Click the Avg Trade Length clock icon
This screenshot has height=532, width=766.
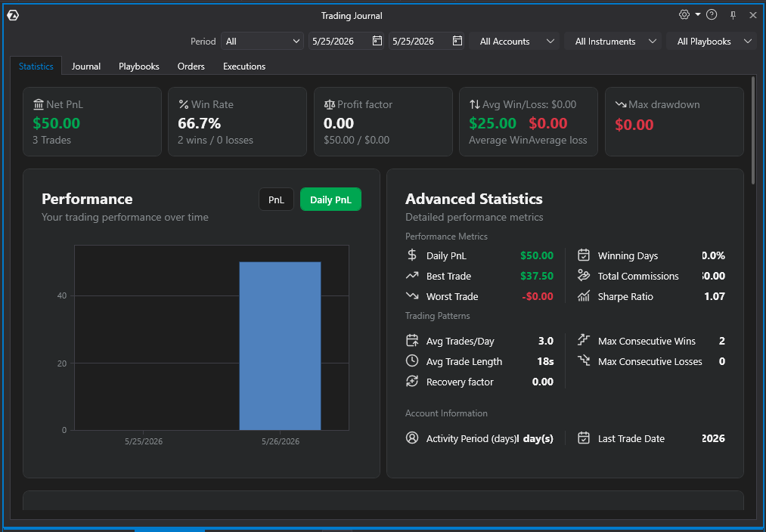coord(412,360)
